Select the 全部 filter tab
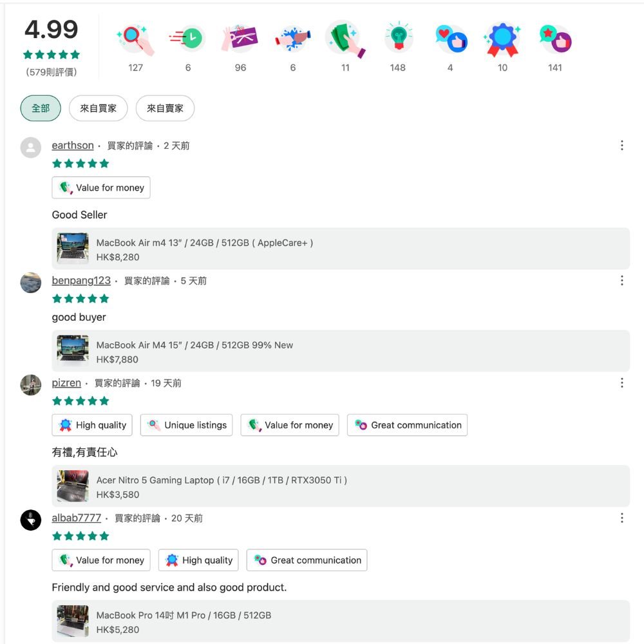 click(41, 108)
